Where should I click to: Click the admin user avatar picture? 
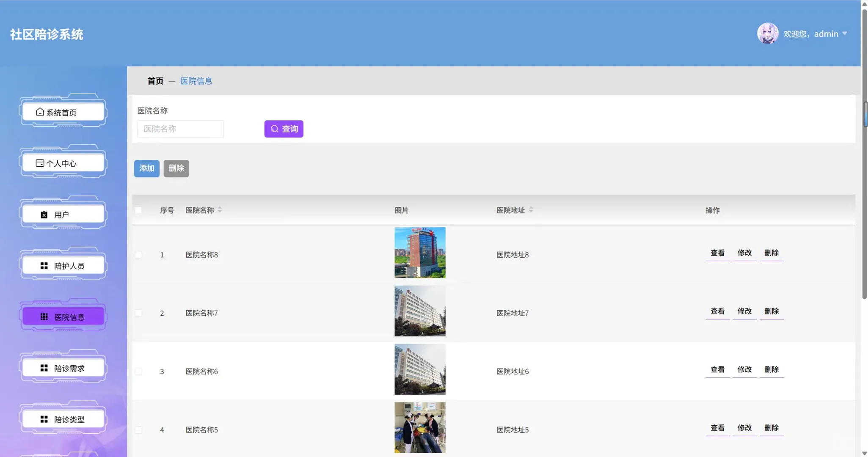(767, 33)
